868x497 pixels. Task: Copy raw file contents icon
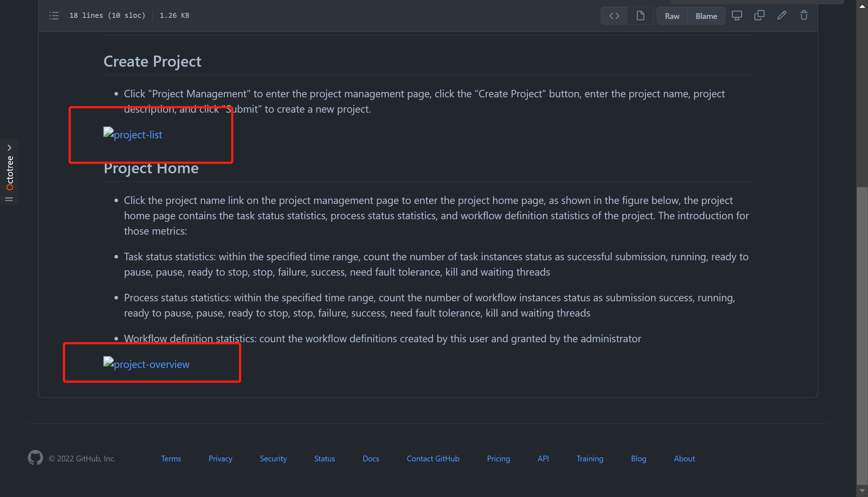tap(759, 15)
